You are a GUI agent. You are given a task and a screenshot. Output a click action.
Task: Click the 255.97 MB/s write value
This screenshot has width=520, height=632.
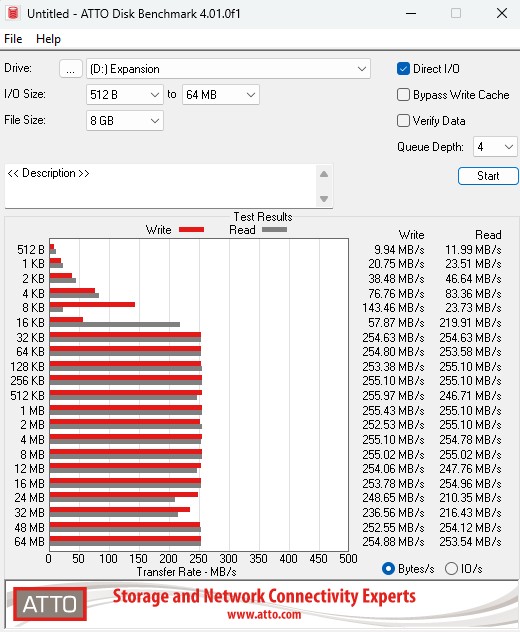[393, 396]
